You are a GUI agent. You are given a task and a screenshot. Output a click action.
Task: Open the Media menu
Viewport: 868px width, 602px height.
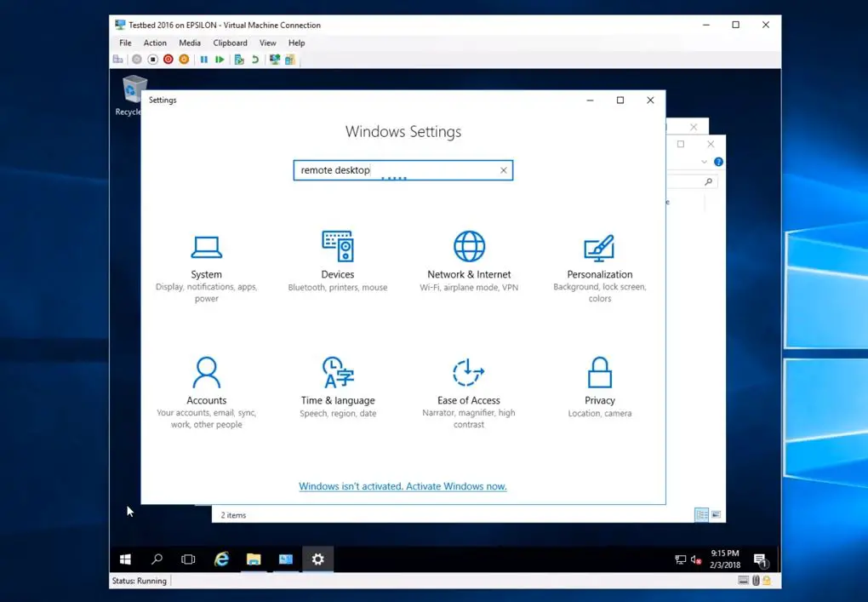point(189,43)
